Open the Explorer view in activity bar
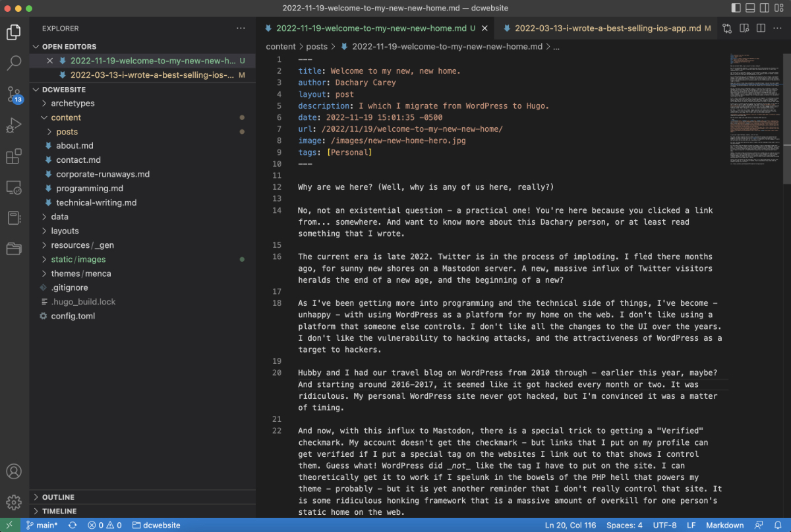791x532 pixels. (x=14, y=32)
